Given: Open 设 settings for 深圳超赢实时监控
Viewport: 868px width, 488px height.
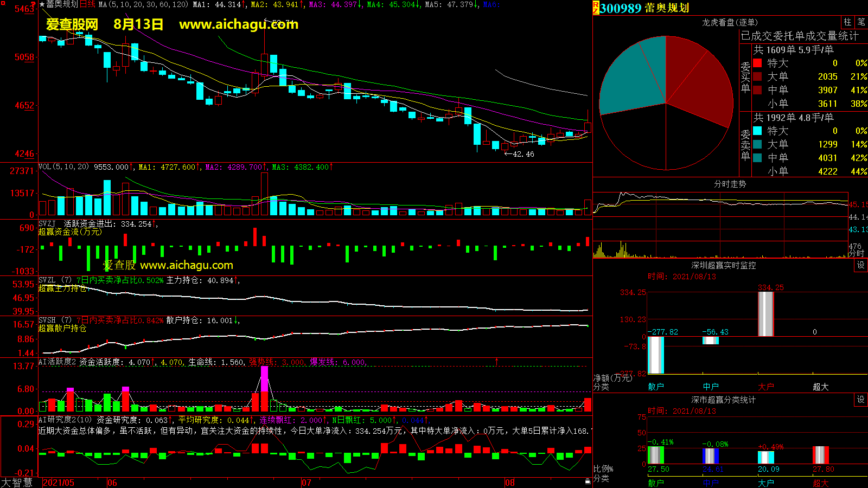Looking at the screenshot, I should (861, 265).
